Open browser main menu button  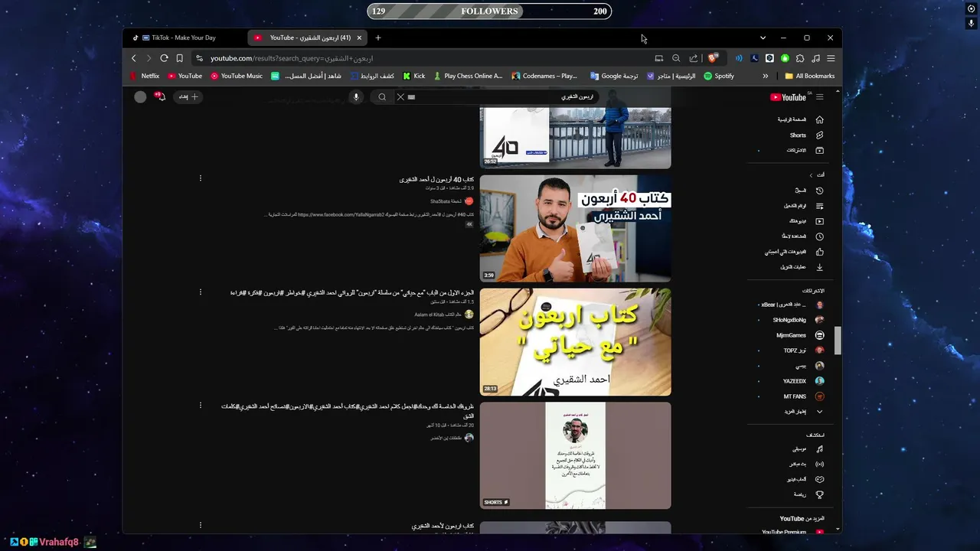coord(831,58)
